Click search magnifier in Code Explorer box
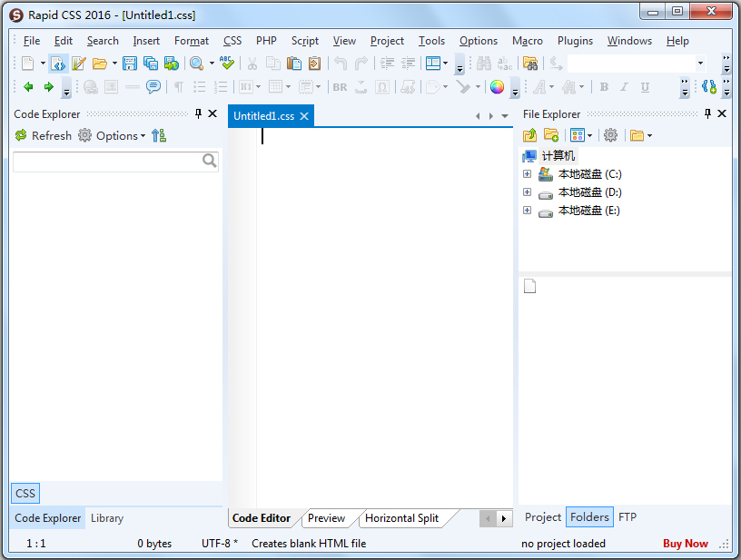The height and width of the screenshot is (560, 741). point(210,161)
